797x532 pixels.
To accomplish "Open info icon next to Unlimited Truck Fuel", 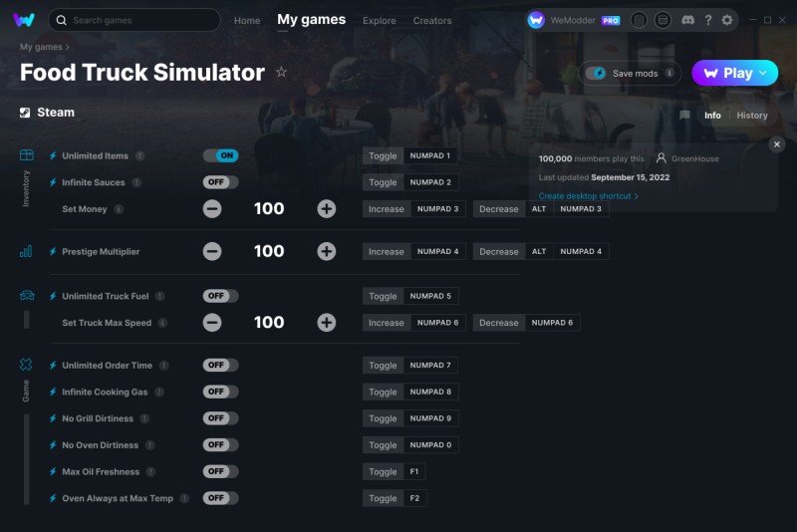I will click(x=160, y=296).
